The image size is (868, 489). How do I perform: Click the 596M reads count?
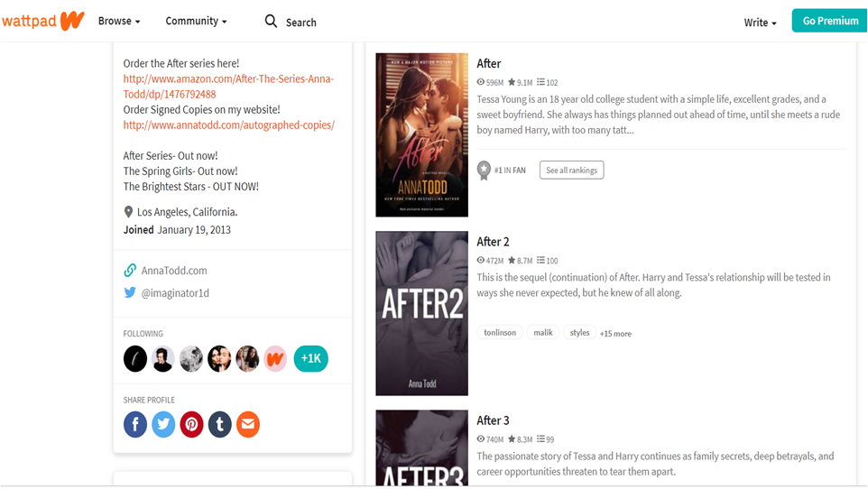point(494,82)
